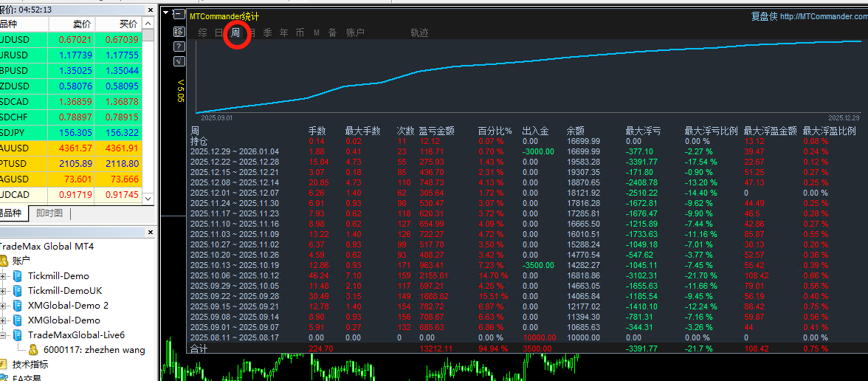Open the M tab in MTCommander
Image resolution: width=868 pixels, height=381 pixels.
(317, 33)
